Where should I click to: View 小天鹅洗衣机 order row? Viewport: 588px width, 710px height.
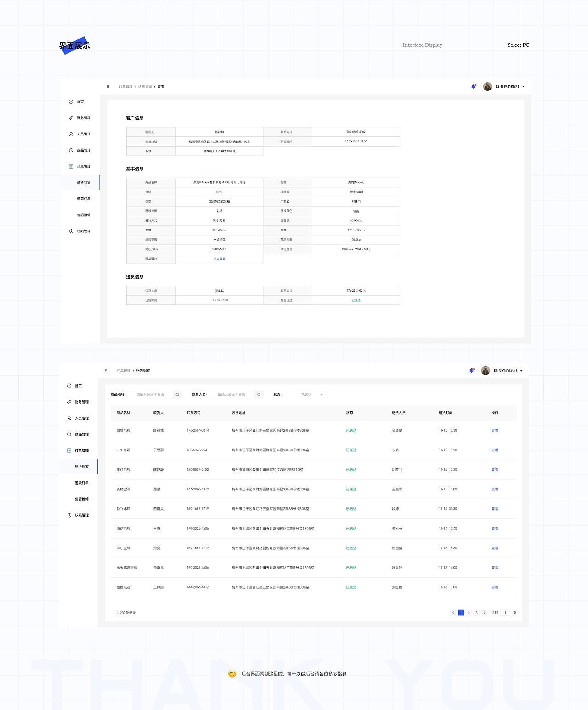[x=495, y=568]
